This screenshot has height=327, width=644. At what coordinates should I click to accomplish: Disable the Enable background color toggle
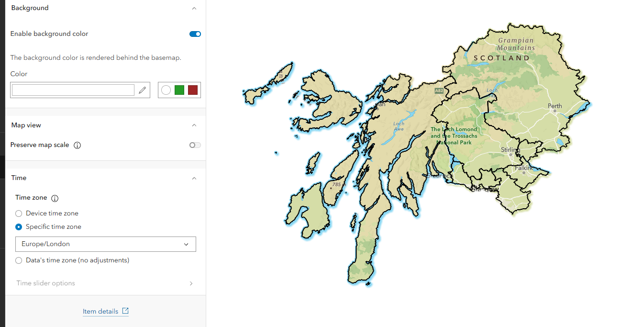195,34
